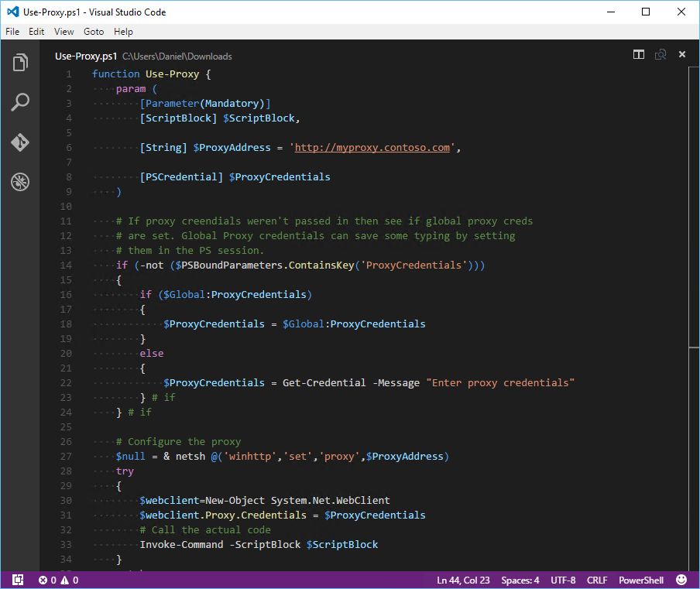Image resolution: width=700 pixels, height=589 pixels.
Task: Click the "Enter proxy credentials" string
Action: point(500,383)
